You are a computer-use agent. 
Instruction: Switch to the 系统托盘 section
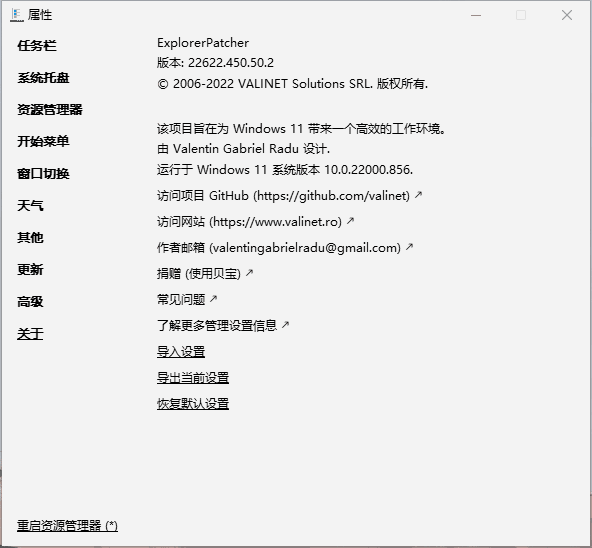pyautogui.click(x=43, y=78)
